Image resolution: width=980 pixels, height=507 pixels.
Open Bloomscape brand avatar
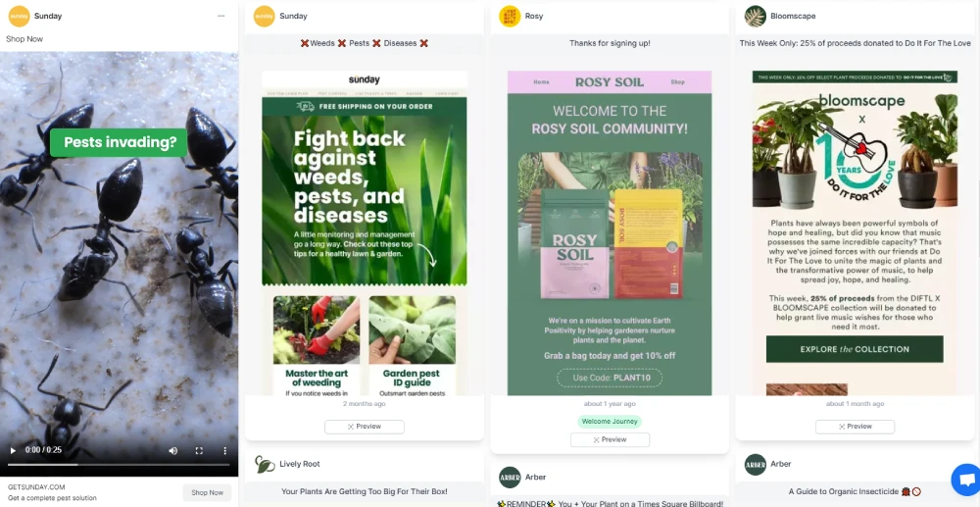pyautogui.click(x=755, y=16)
